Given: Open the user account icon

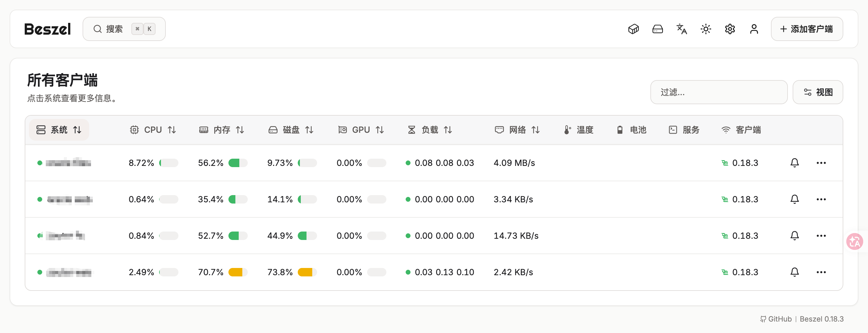Looking at the screenshot, I should (754, 29).
